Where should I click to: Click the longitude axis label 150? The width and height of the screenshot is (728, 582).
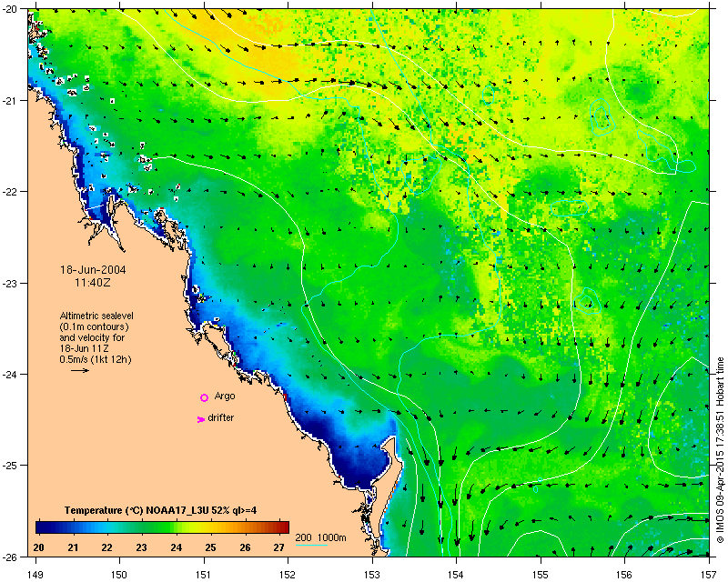[x=119, y=575]
